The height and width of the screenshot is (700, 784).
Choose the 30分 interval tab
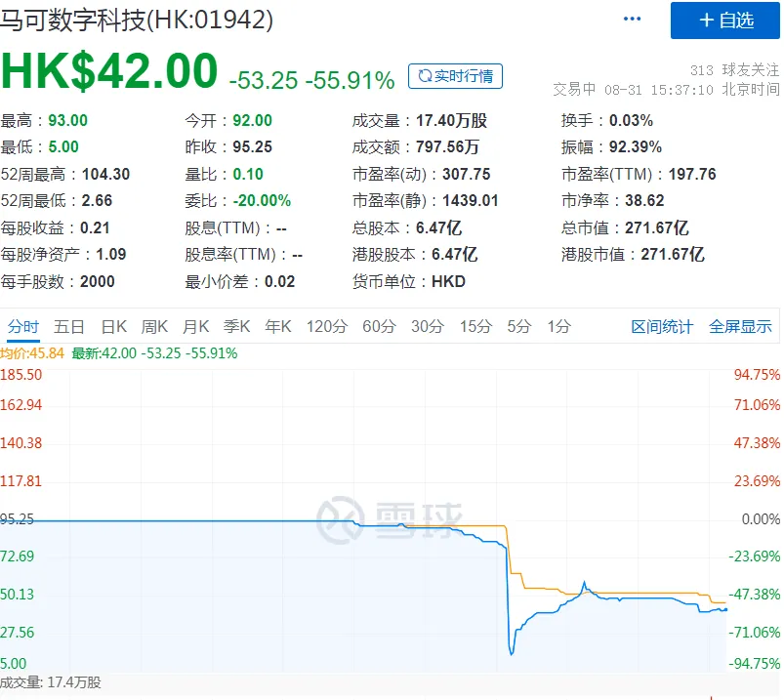coord(428,327)
